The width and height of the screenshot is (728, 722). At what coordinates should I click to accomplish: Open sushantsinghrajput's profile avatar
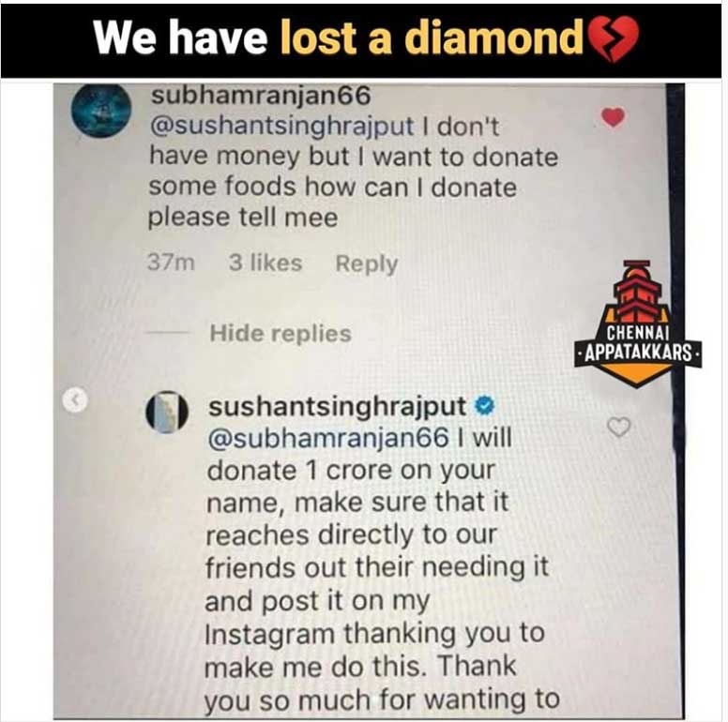pos(167,412)
